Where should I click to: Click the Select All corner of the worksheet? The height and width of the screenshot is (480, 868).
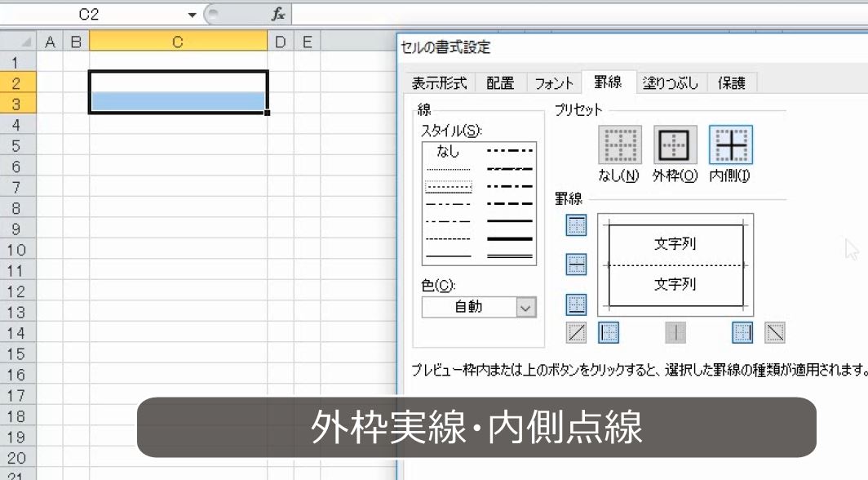click(18, 42)
